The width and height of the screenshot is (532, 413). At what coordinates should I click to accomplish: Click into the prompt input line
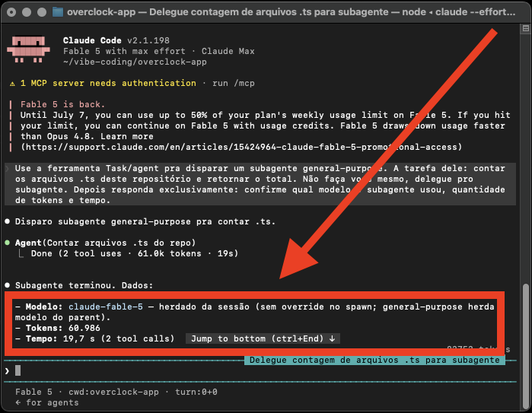pos(260,370)
